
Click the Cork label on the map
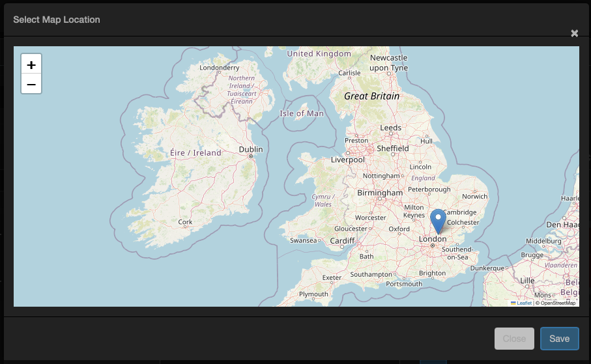click(185, 222)
